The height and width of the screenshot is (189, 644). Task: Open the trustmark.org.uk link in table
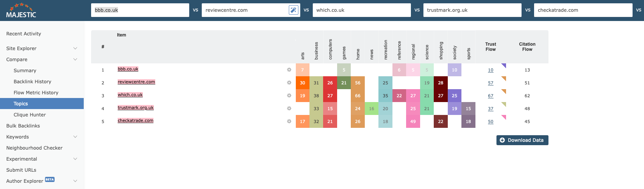136,108
